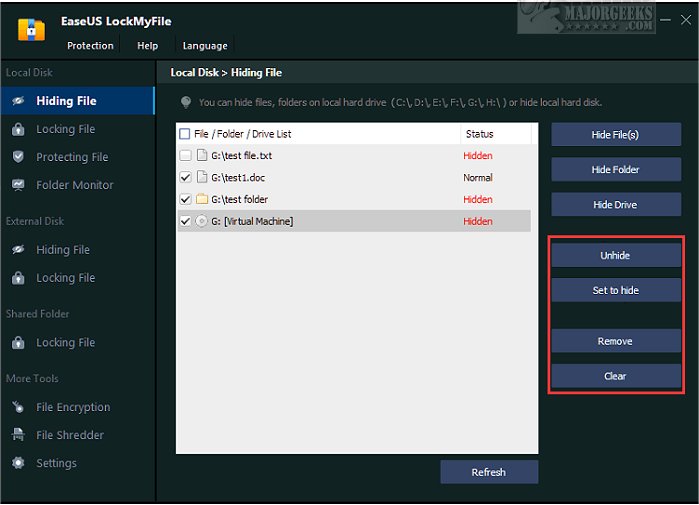The image size is (699, 505).
Task: Click the padlock icon under External Disk
Action: click(18, 278)
